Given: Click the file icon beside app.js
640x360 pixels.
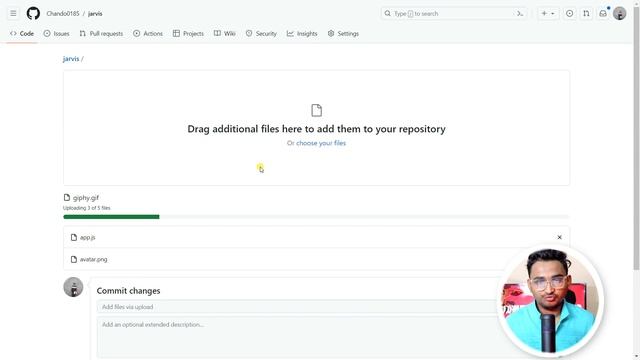Looking at the screenshot, I should coord(74,237).
